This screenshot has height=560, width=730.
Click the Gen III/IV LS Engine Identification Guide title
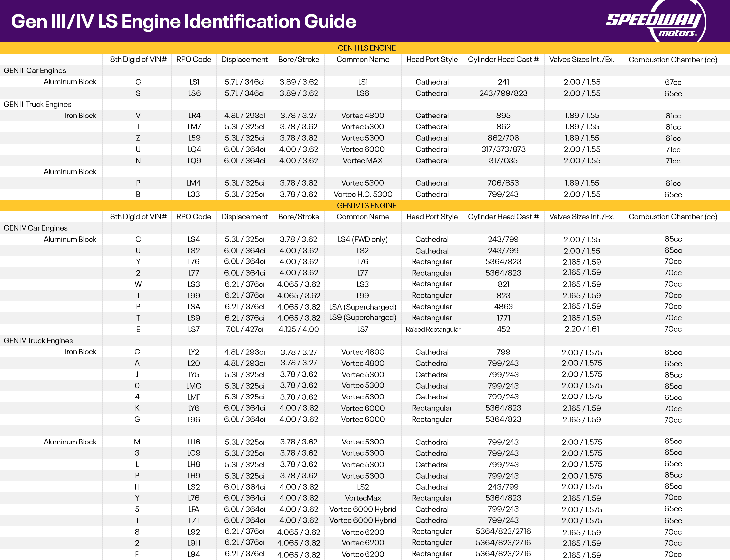(184, 21)
